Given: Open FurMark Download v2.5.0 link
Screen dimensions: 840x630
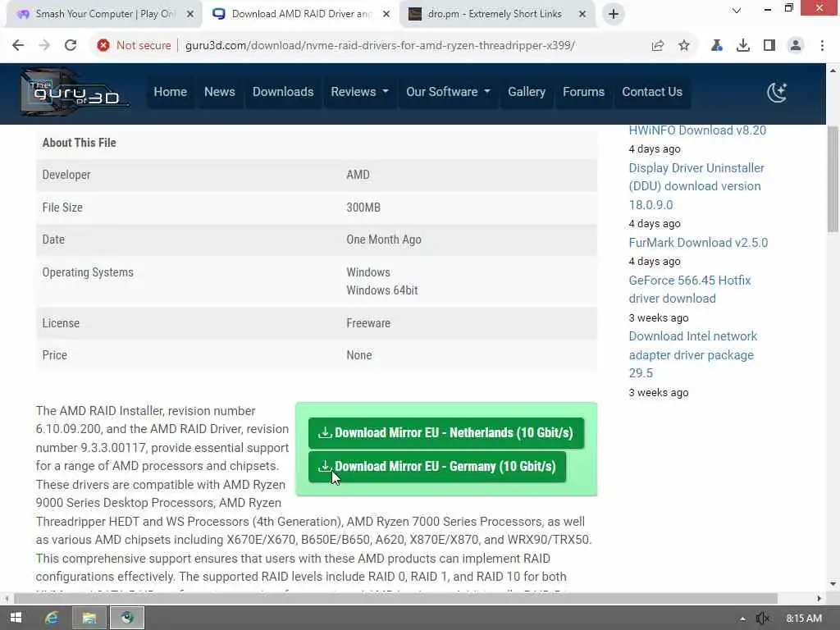Looking at the screenshot, I should pyautogui.click(x=698, y=243).
